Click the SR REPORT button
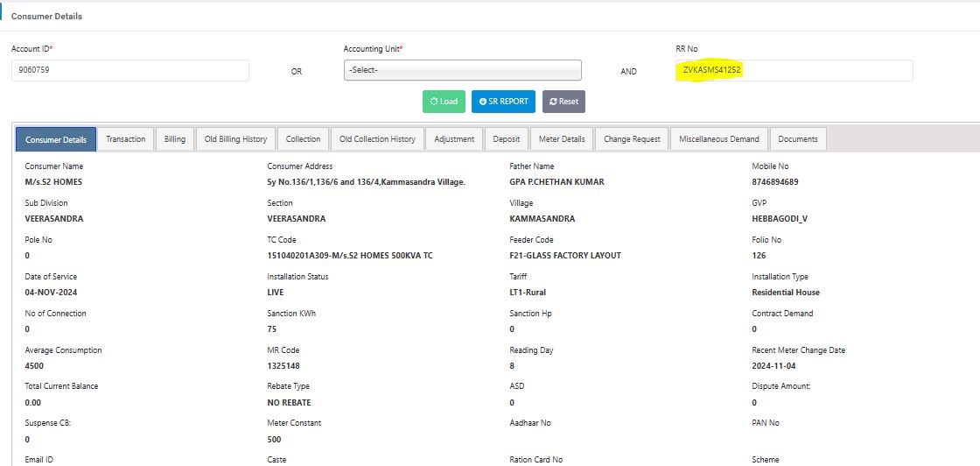Viewport: 980px width, 466px height. point(503,102)
